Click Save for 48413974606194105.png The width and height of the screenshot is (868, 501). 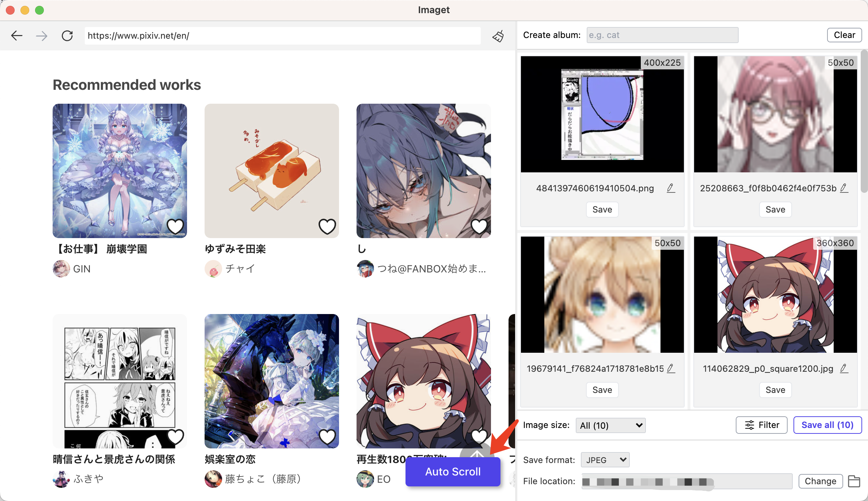602,209
